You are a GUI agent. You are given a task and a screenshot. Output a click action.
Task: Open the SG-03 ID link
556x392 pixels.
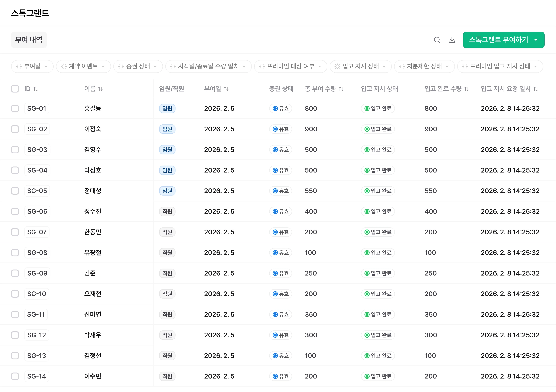[37, 150]
